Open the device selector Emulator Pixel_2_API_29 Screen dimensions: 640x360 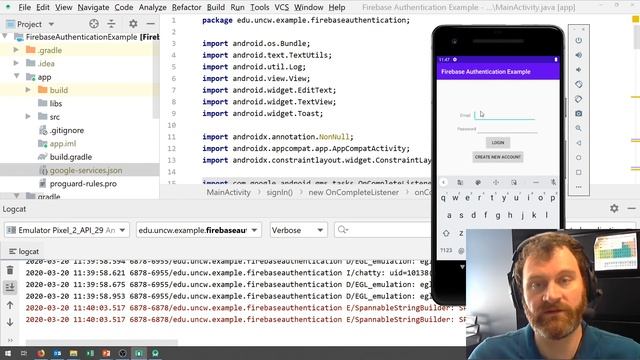click(67, 230)
